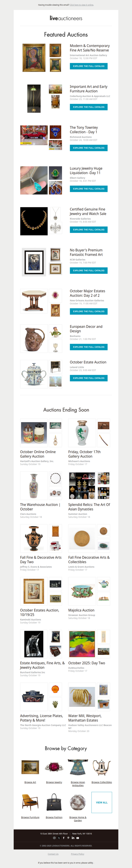
Task: Click the Greek amphora vase thumbnail
Action: (x=34, y=538)
